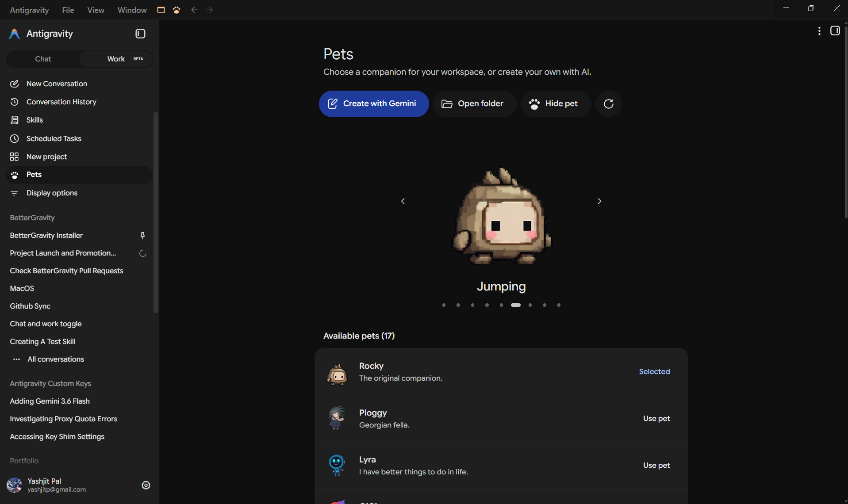Open the View menu

[96, 10]
